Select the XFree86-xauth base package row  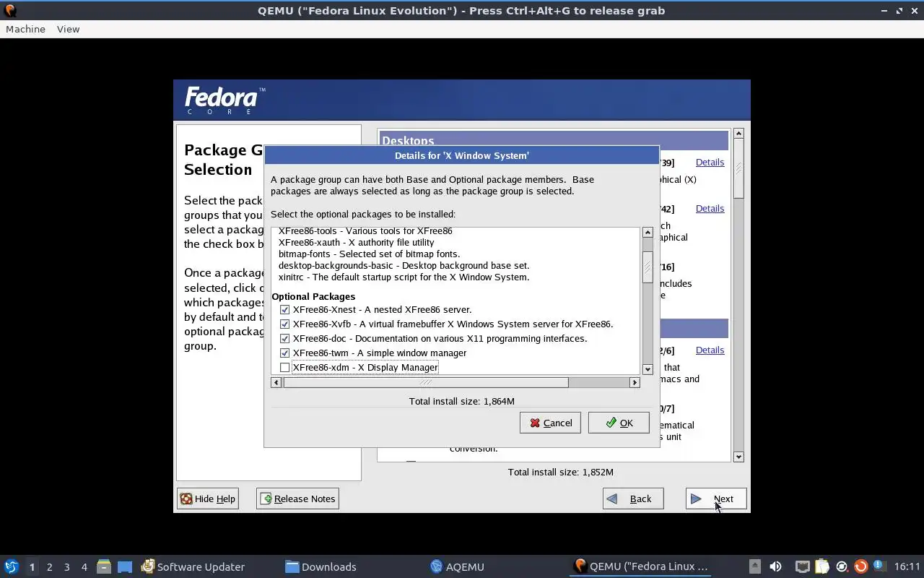point(357,242)
